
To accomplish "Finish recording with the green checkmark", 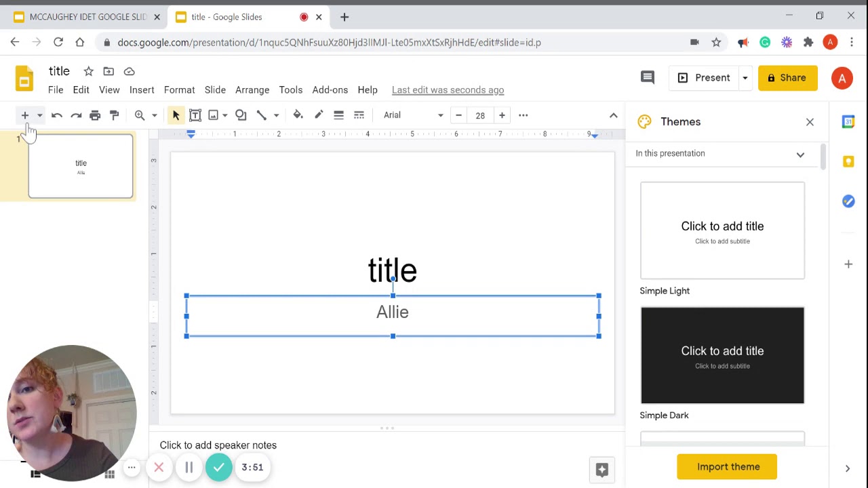I will tap(218, 467).
